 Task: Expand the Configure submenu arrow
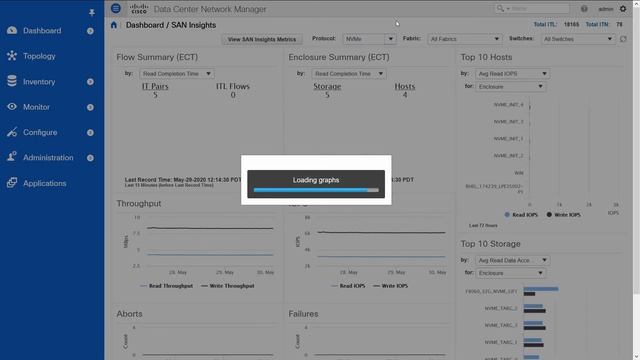point(90,133)
